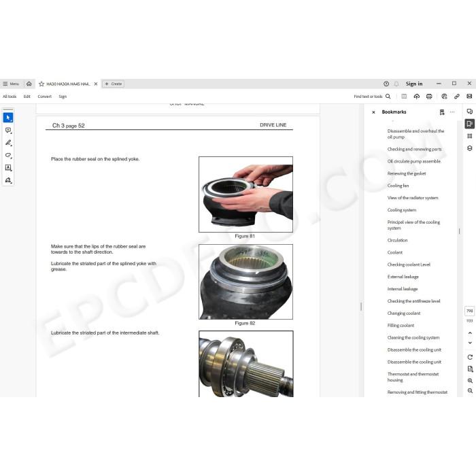This screenshot has height=476, width=476.
Task: Select the fill and sign stamp tool
Action: 8,180
